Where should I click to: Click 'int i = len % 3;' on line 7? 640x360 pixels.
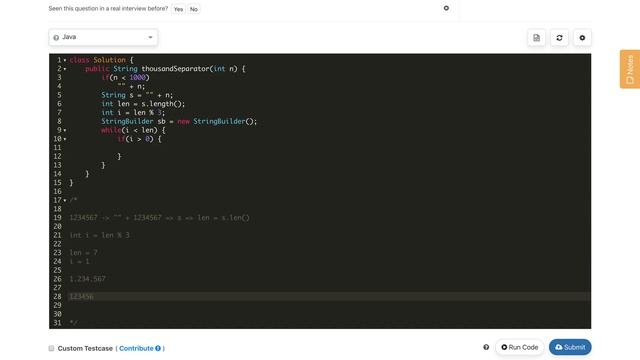133,113
